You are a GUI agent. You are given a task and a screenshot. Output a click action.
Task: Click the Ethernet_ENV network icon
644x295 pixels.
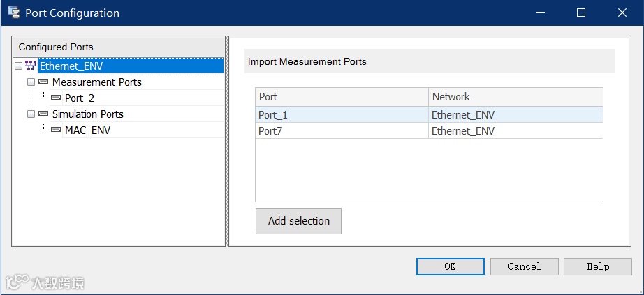31,66
